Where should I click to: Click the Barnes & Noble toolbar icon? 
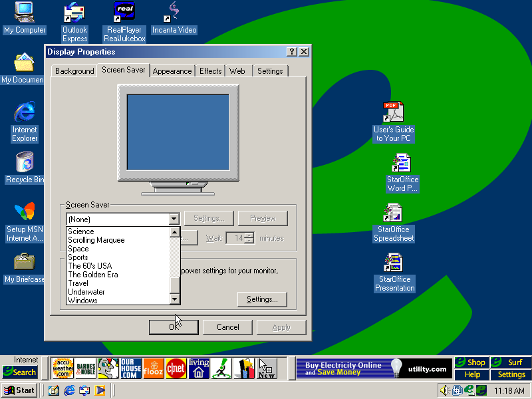86,368
